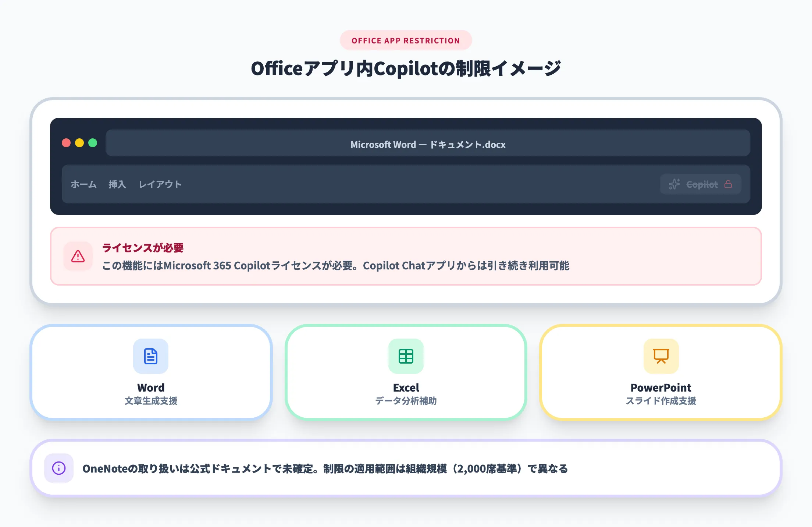Click the Microsoft 365 Copilotライセンス description text
The height and width of the screenshot is (527, 812).
coord(336,266)
